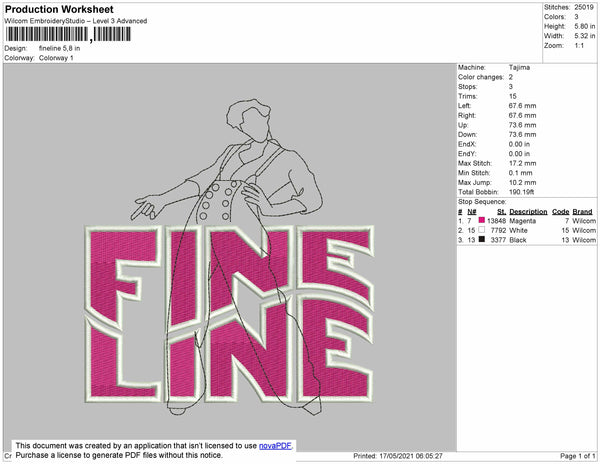This screenshot has width=600, height=464.
Task: Select 'Purchase a license' notice line
Action: tap(119, 455)
